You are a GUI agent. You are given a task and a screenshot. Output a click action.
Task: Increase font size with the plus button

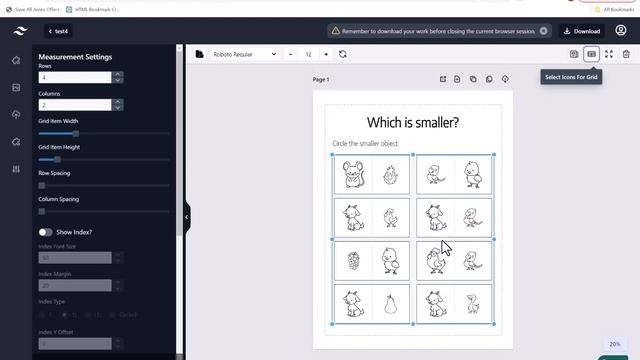[x=326, y=54]
